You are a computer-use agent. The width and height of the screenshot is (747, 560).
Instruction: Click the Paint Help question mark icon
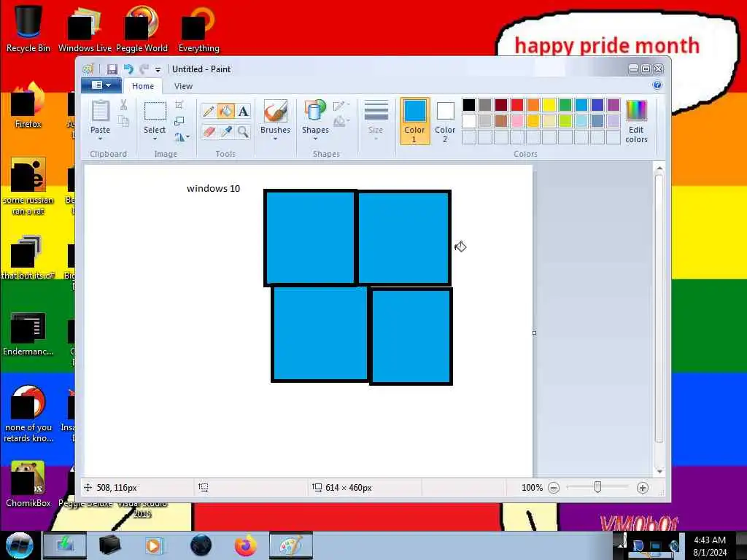[x=657, y=85]
